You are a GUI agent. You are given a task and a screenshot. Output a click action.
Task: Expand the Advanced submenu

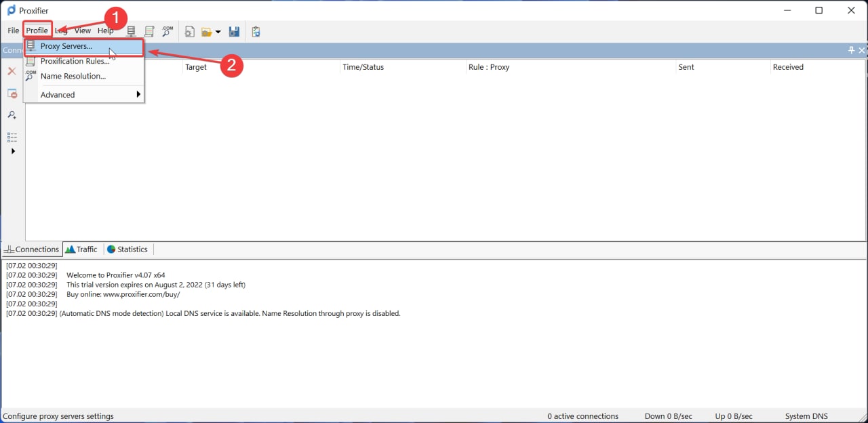[84, 95]
